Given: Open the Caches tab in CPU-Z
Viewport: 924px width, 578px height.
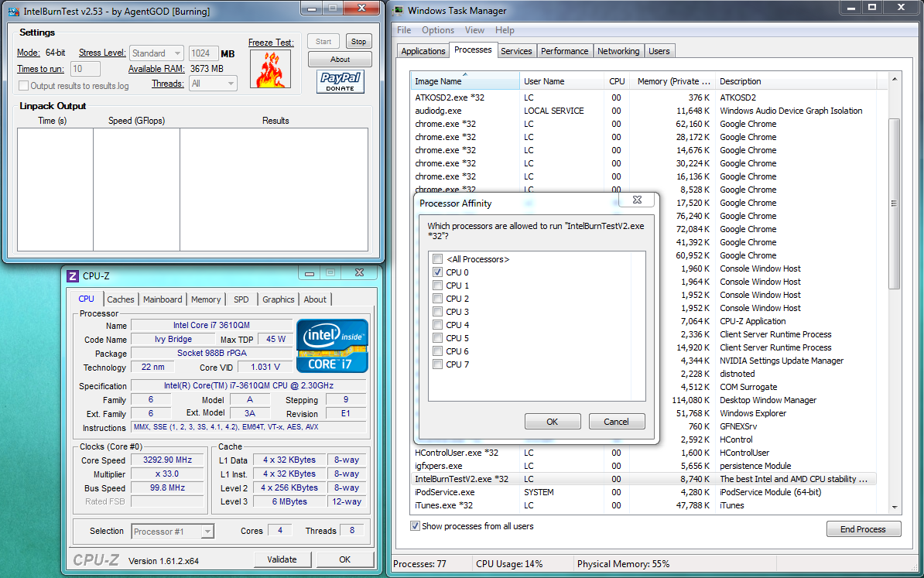Looking at the screenshot, I should [121, 299].
